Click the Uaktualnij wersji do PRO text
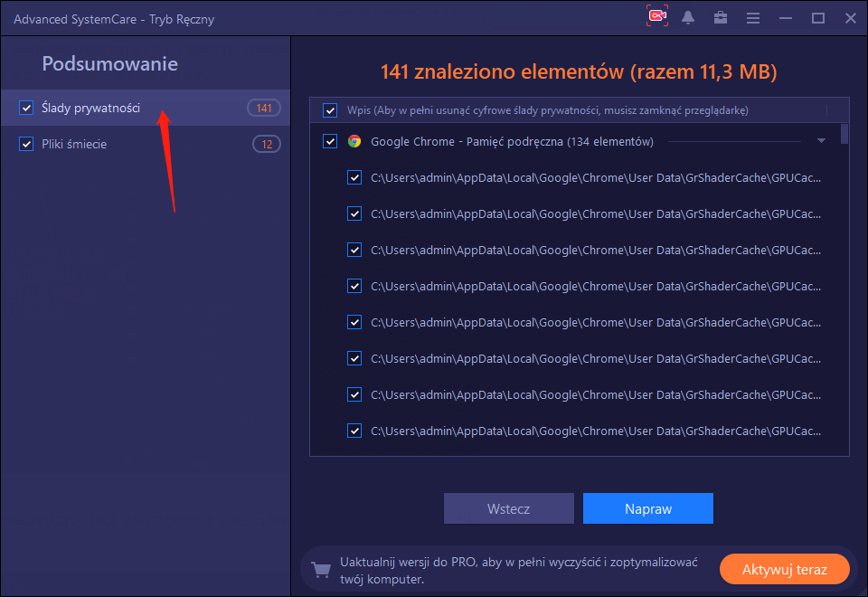 (519, 571)
